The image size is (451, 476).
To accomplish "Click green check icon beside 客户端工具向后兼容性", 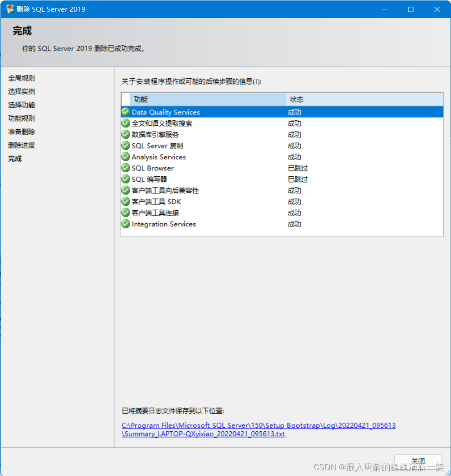I will point(125,190).
